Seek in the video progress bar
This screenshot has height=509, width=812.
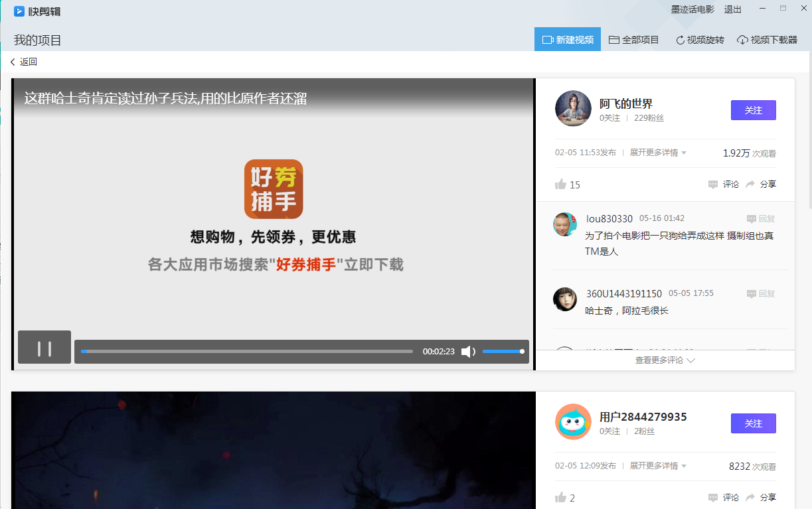(x=247, y=352)
